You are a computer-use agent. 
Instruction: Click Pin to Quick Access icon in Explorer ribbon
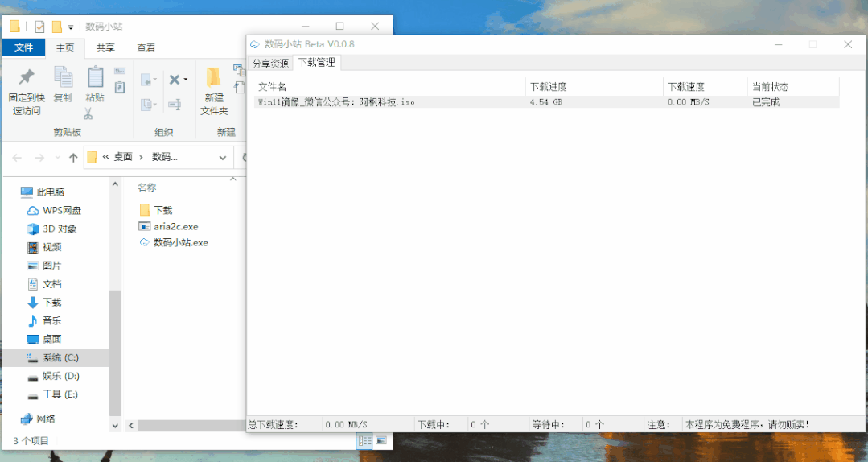[x=26, y=77]
